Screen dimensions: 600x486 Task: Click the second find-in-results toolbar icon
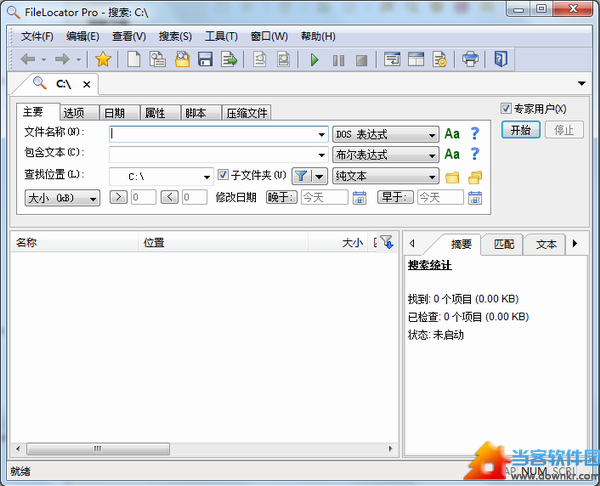click(x=284, y=59)
